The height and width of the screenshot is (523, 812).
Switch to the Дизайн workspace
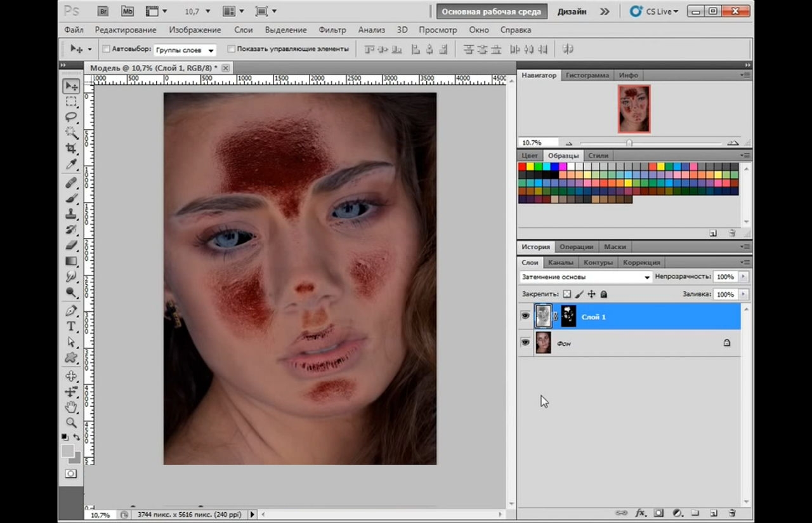click(x=572, y=11)
